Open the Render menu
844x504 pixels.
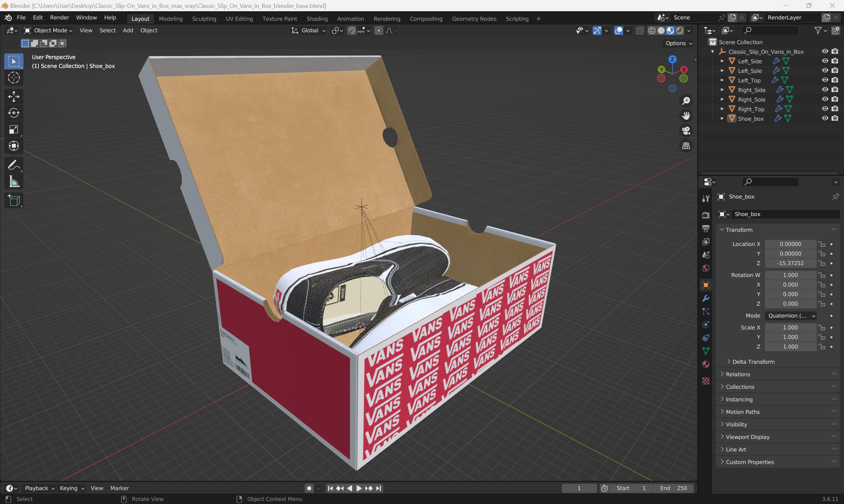click(x=59, y=18)
